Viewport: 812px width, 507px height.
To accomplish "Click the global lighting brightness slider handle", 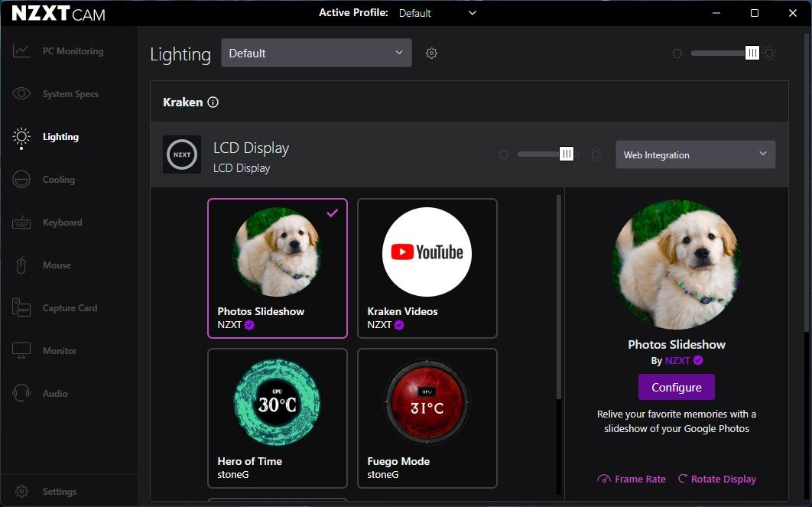I will point(752,53).
